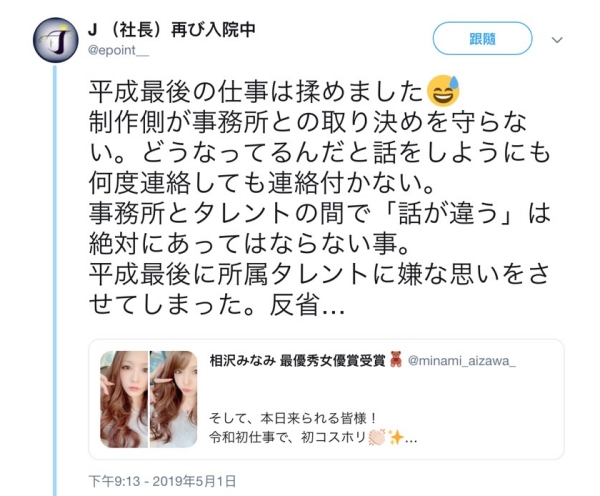The image size is (600, 496).
Task: Open quoted tweet text starting そして、本日来られる皆様
Action: pos(293,418)
